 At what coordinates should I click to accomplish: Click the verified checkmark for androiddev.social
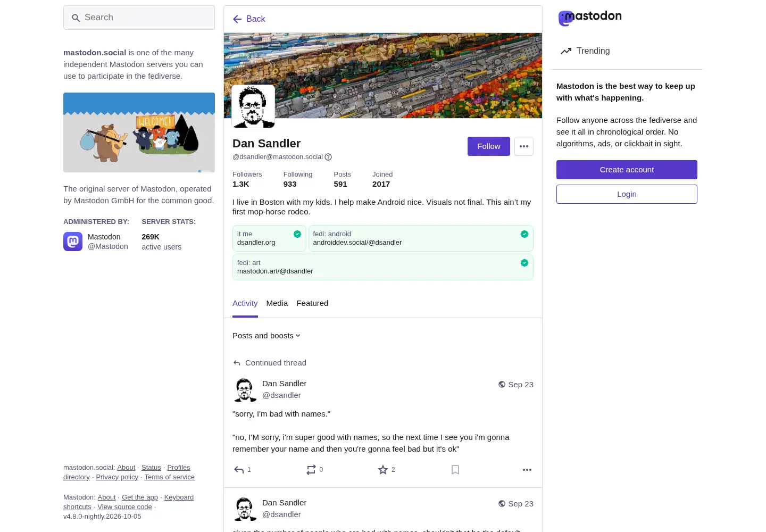524,234
